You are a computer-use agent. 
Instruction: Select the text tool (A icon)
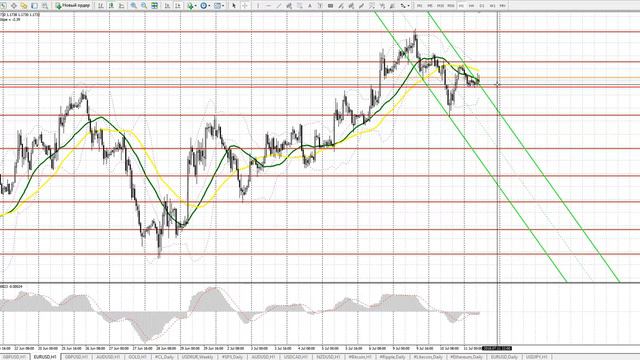click(x=310, y=6)
